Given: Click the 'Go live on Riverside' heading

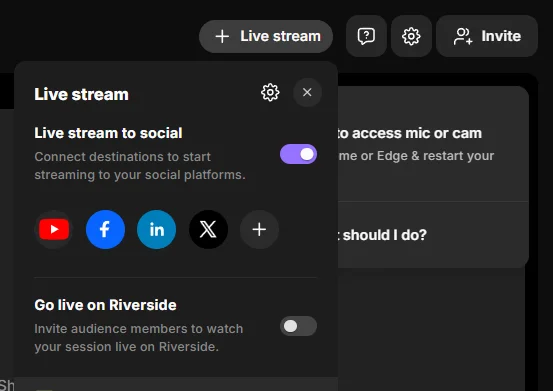Looking at the screenshot, I should tap(105, 305).
